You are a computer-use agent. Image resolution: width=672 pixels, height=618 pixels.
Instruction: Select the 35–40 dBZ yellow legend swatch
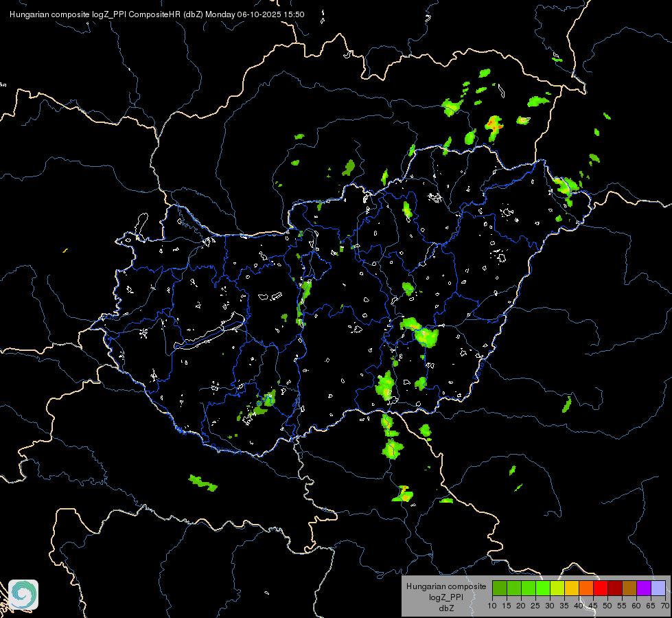coord(572,588)
